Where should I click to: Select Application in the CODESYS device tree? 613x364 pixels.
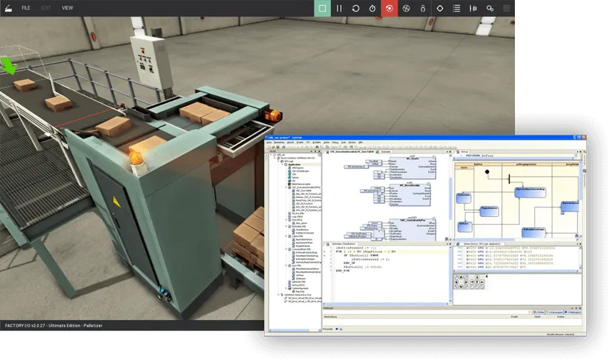294,164
